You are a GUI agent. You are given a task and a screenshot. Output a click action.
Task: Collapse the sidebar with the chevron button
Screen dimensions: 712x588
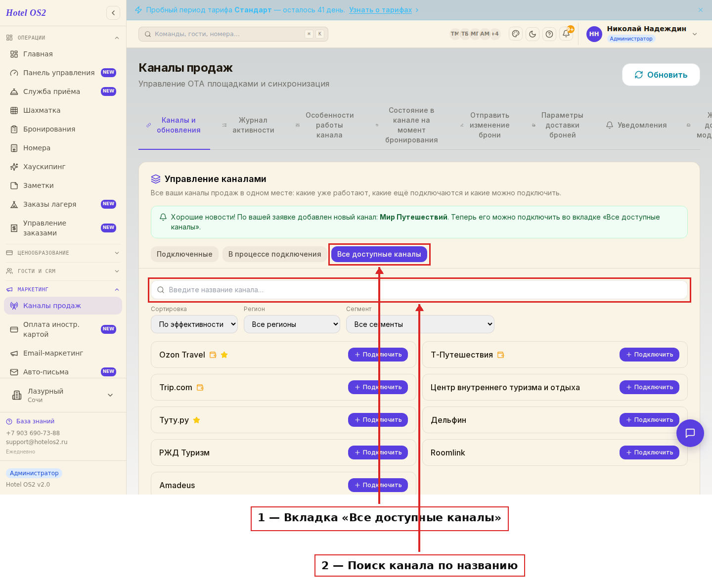click(x=113, y=13)
